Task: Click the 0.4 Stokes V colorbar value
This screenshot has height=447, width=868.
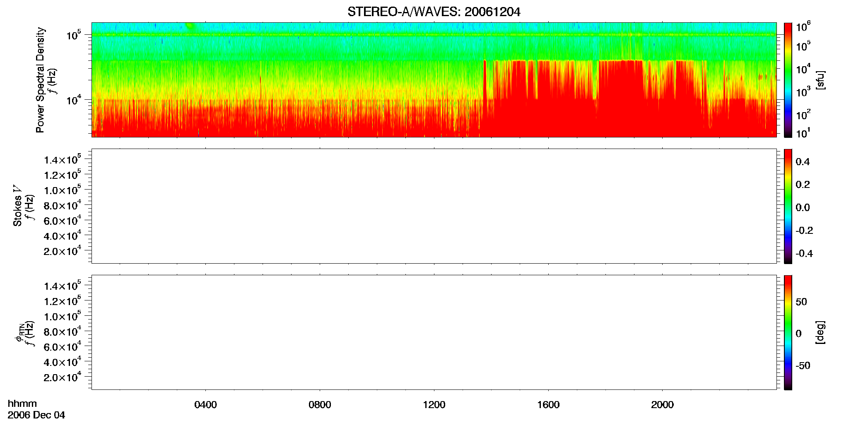Action: coord(803,162)
